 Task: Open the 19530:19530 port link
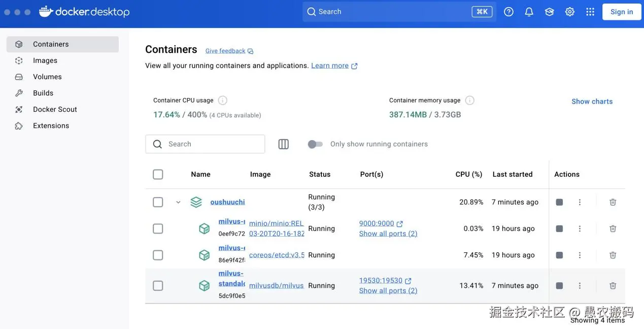click(381, 280)
